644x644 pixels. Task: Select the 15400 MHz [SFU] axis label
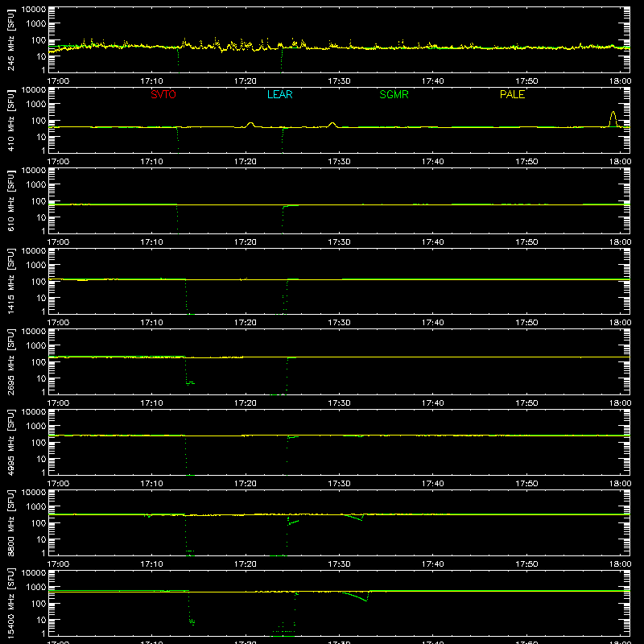point(10,603)
